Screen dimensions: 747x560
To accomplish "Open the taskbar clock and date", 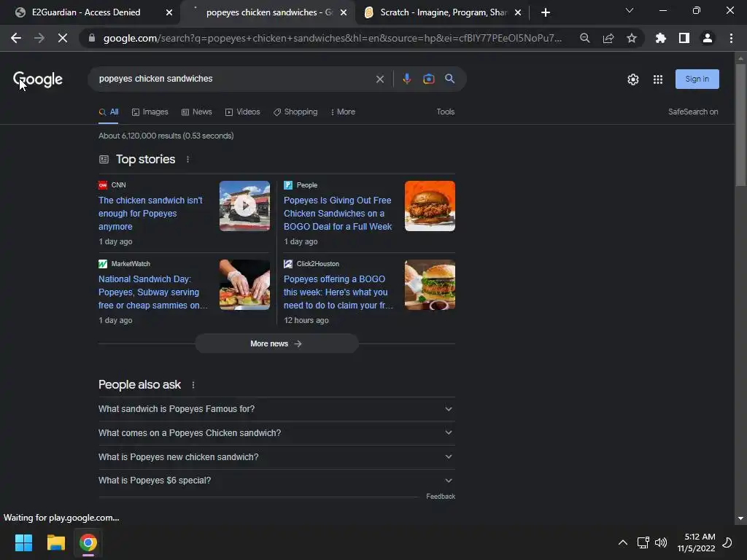I will pos(697,542).
